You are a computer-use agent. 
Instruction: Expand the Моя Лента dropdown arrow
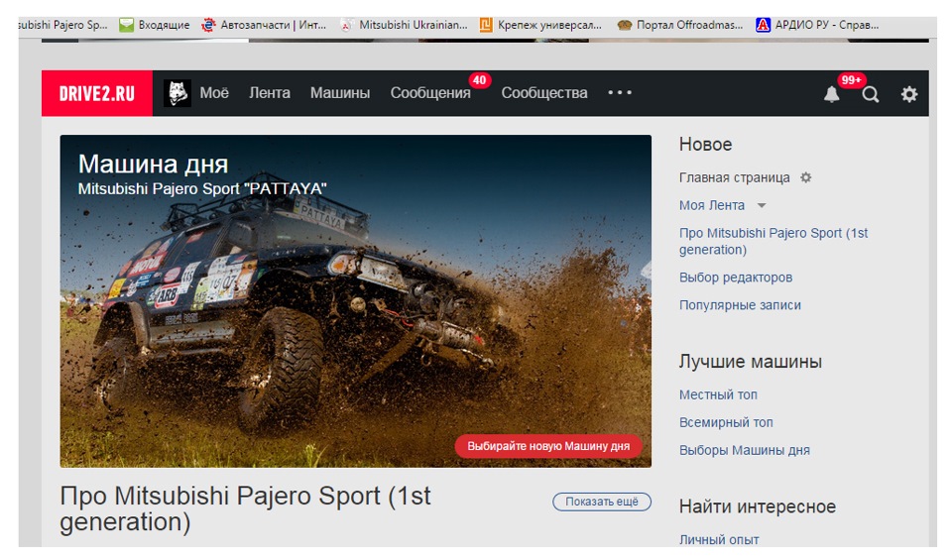[762, 206]
